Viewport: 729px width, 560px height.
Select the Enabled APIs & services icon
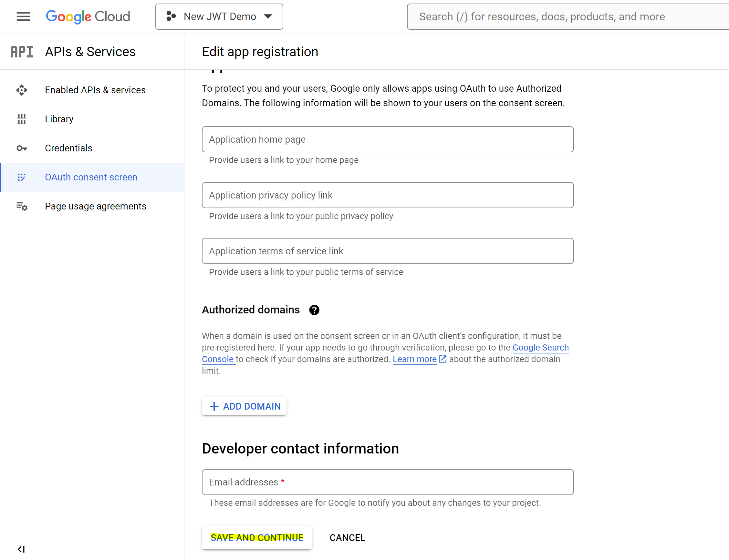click(21, 90)
